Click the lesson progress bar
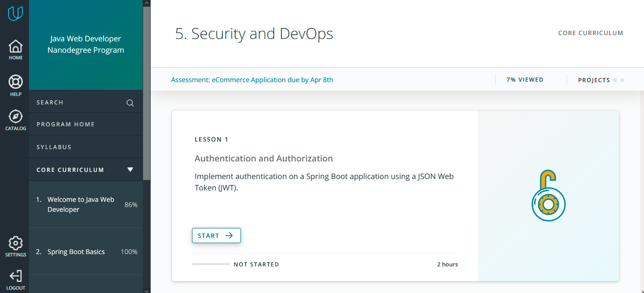 (211, 264)
